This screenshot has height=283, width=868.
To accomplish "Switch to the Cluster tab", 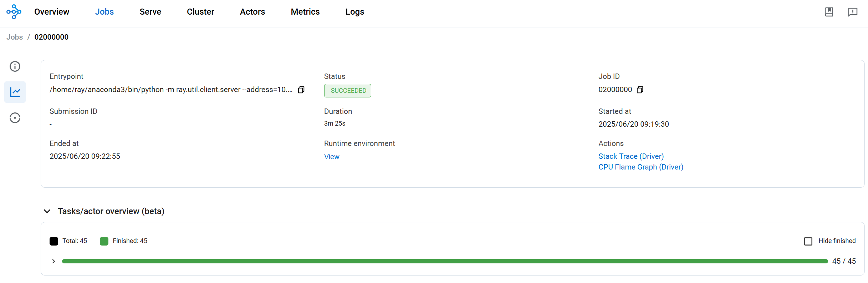I will pos(200,12).
